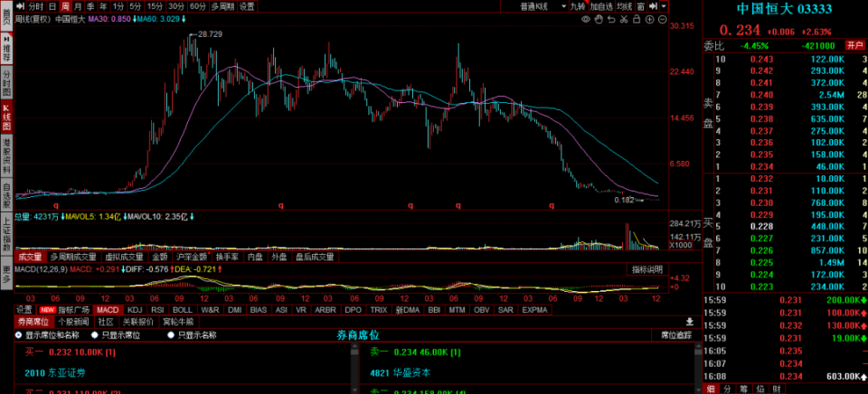Open 港股资料 in left sidebar
Screen dimensions: 868x394
[x=6, y=156]
